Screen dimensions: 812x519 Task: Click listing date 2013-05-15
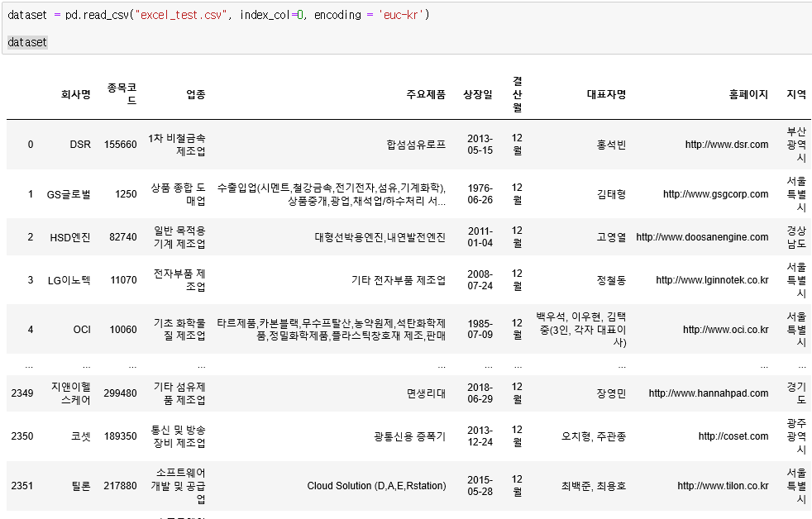[x=480, y=145]
